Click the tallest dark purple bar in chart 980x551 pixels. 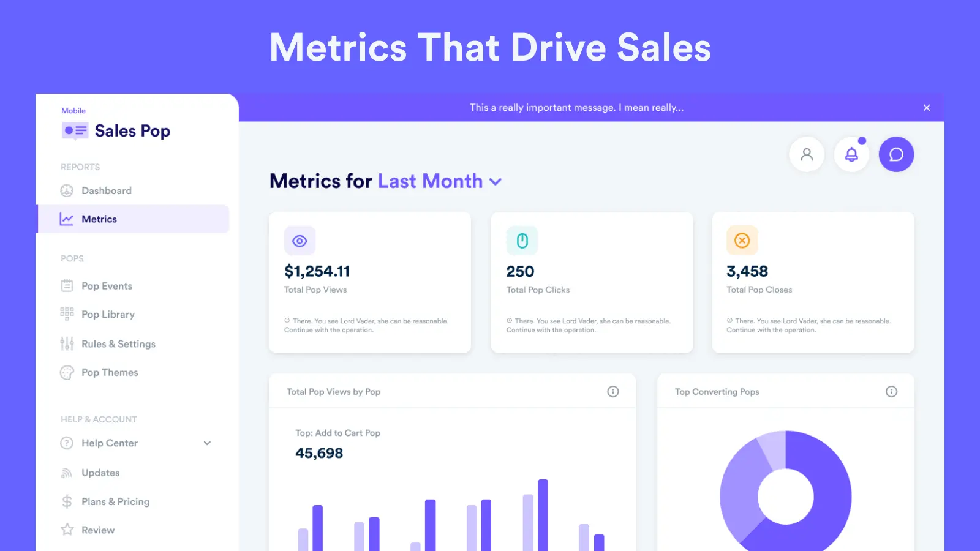click(543, 515)
